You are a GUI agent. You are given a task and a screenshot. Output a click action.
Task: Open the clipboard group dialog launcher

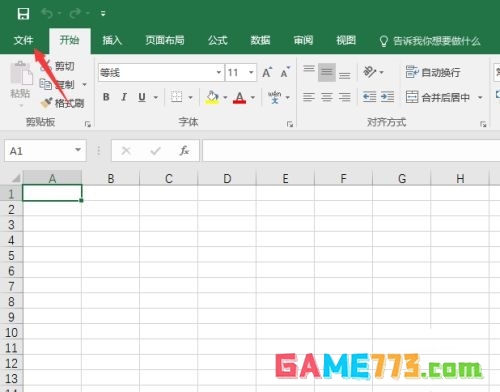[88, 124]
